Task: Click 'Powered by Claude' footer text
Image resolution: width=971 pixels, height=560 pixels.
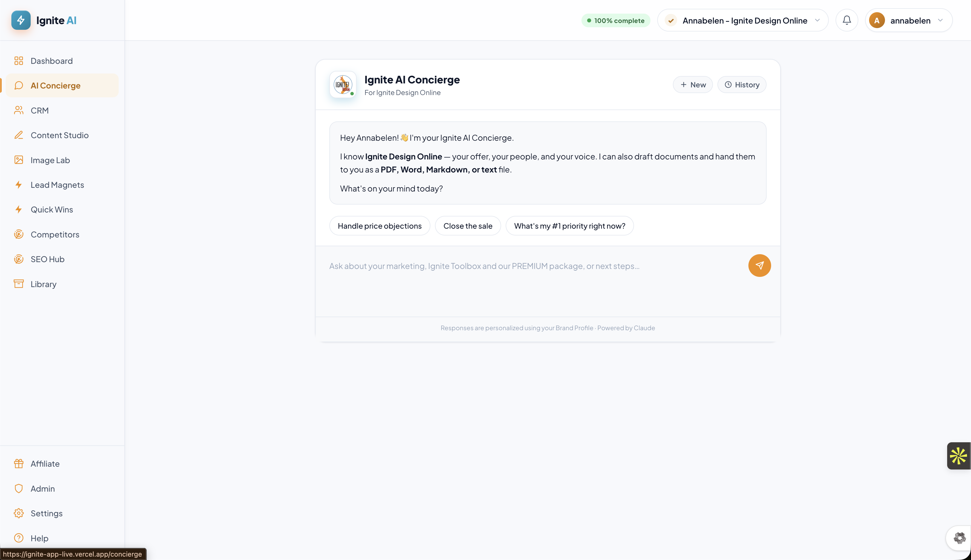Action: click(x=626, y=328)
